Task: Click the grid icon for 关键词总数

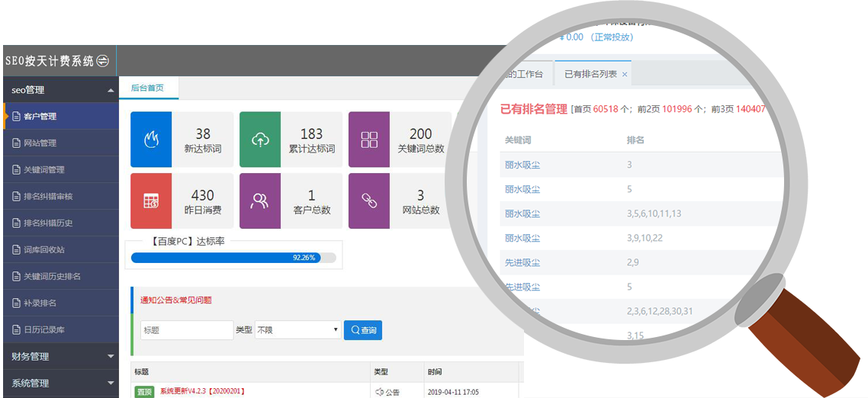Action: tap(369, 139)
